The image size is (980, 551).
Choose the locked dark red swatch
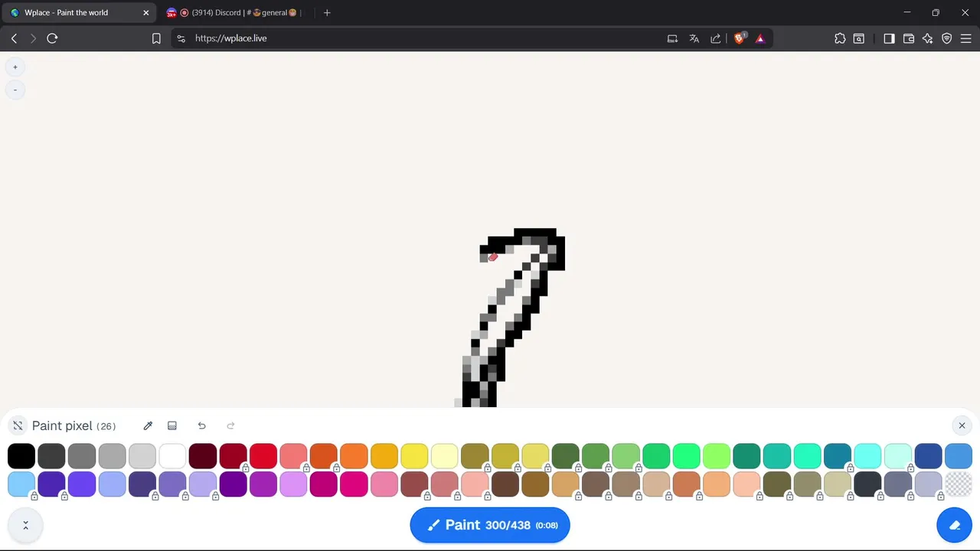point(233,456)
